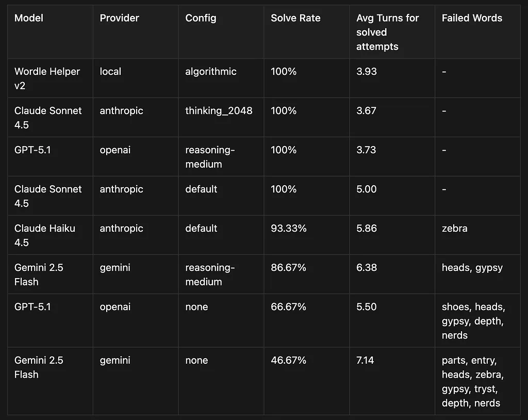The height and width of the screenshot is (420, 528).
Task: Click the Model column header
Action: [x=29, y=18]
